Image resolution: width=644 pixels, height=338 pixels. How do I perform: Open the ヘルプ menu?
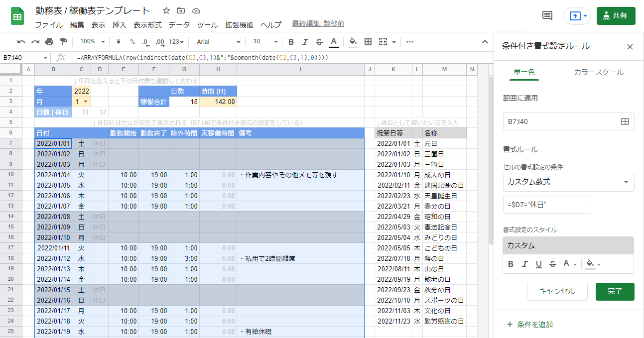(271, 24)
